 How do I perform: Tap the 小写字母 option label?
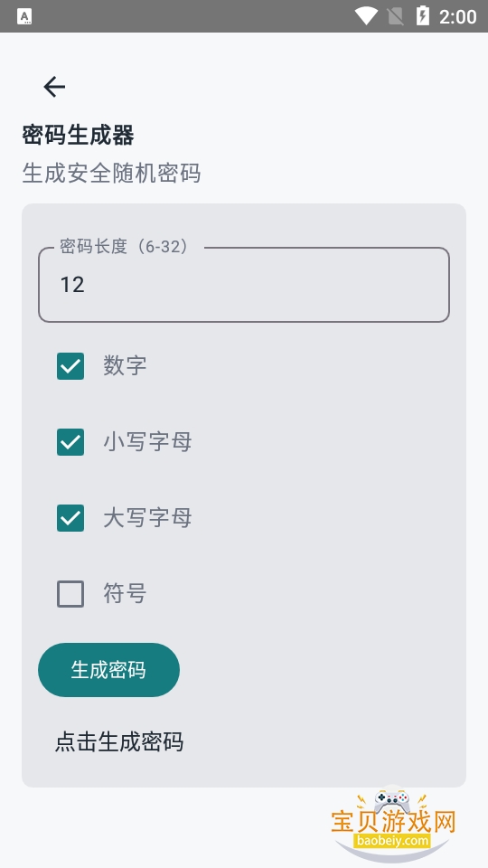(147, 442)
